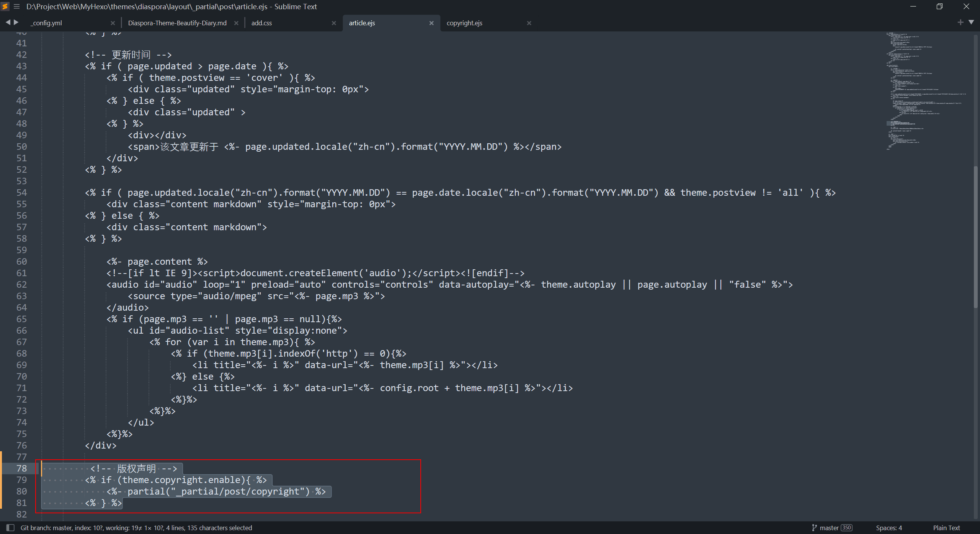Image resolution: width=980 pixels, height=534 pixels.
Task: Open the Plain Text syntax selector
Action: point(946,527)
